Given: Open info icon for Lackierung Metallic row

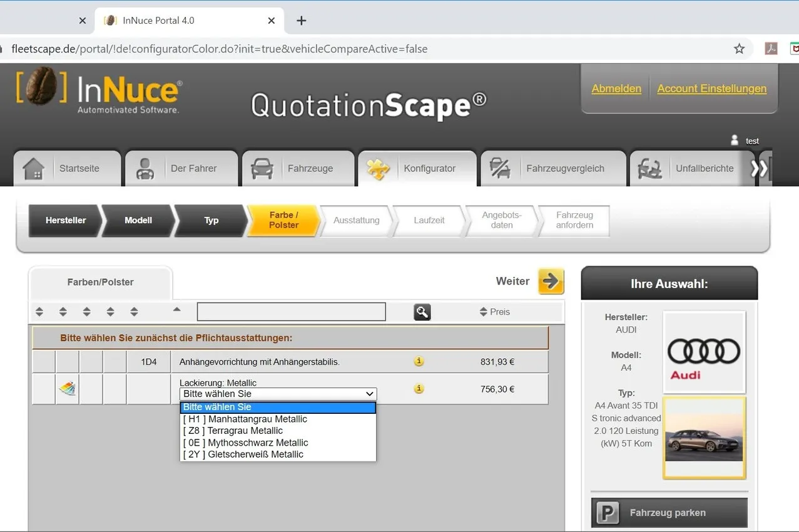Looking at the screenshot, I should [419, 389].
